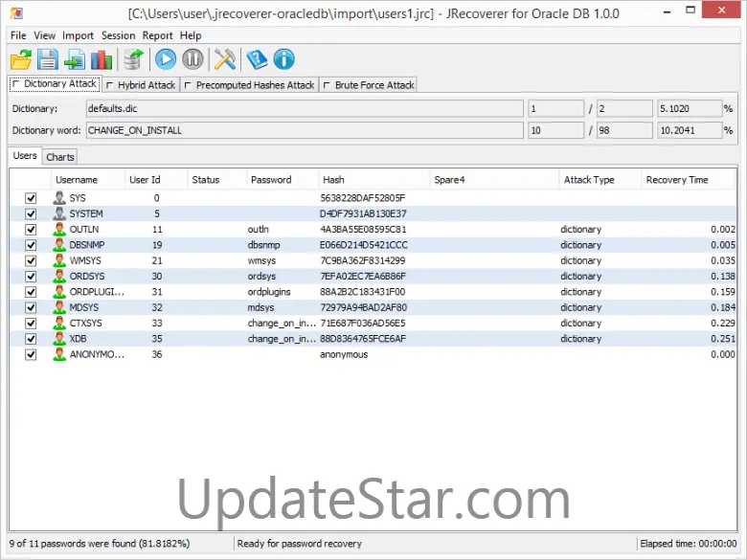Sort by the Status column header
747x560 pixels.
(217, 180)
